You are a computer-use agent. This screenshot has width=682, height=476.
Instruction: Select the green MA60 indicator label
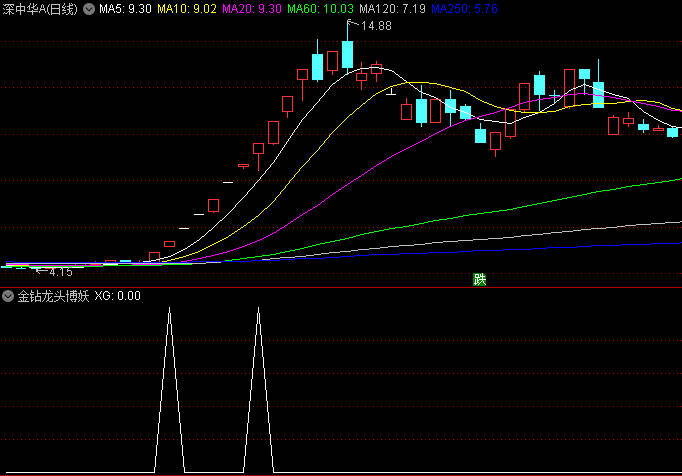(x=320, y=8)
